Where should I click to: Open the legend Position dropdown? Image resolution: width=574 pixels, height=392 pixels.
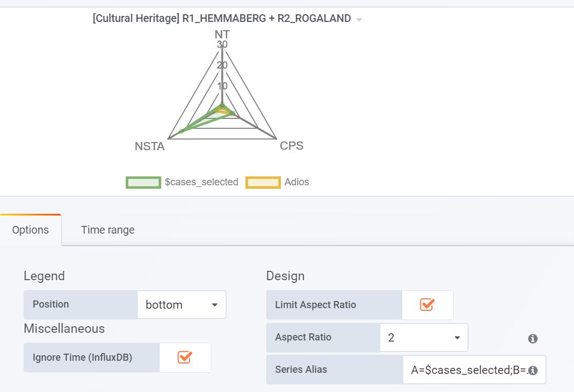coord(181,304)
